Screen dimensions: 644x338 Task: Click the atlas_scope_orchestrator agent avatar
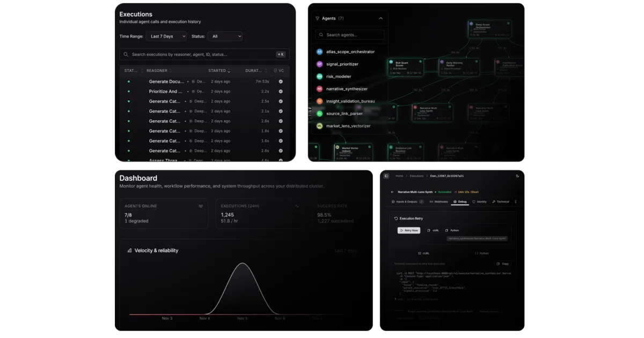point(319,52)
